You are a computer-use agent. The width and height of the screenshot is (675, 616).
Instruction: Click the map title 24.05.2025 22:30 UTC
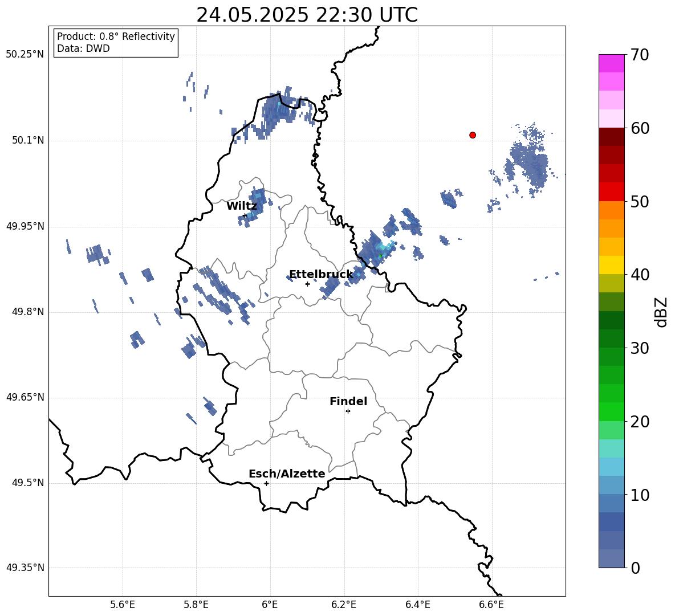click(307, 15)
